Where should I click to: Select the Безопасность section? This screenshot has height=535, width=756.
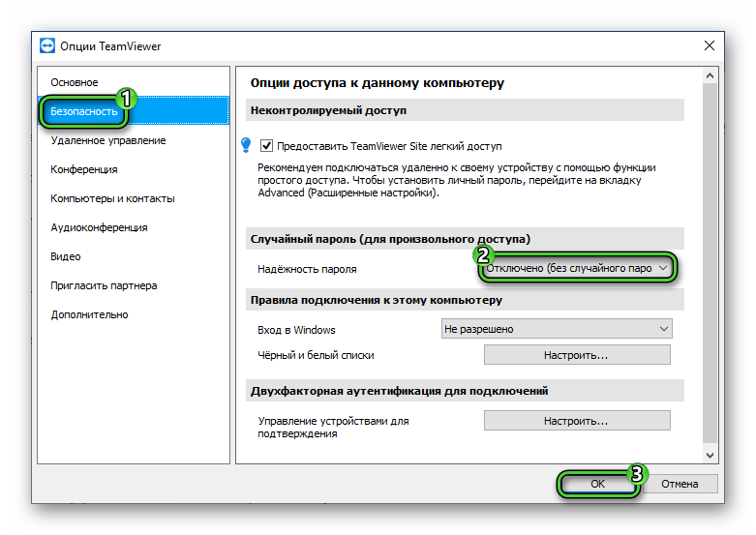click(x=134, y=111)
